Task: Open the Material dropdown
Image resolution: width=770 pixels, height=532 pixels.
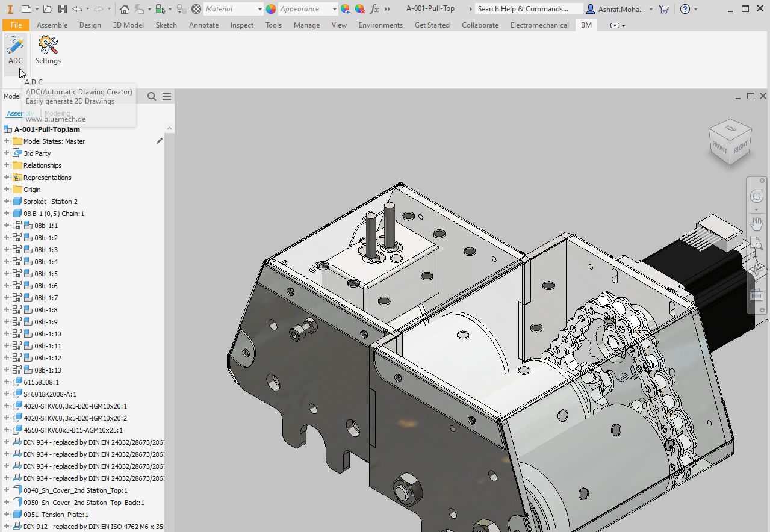Action: (x=259, y=9)
